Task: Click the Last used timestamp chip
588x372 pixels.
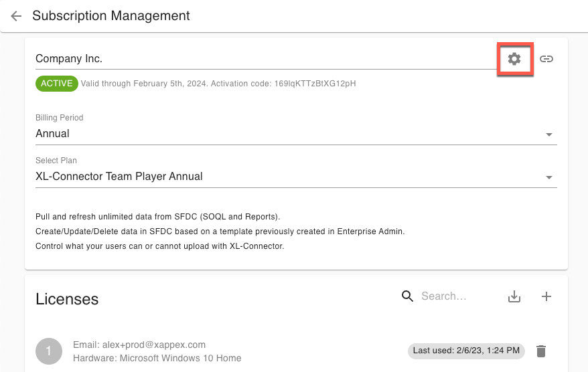Action: 466,351
